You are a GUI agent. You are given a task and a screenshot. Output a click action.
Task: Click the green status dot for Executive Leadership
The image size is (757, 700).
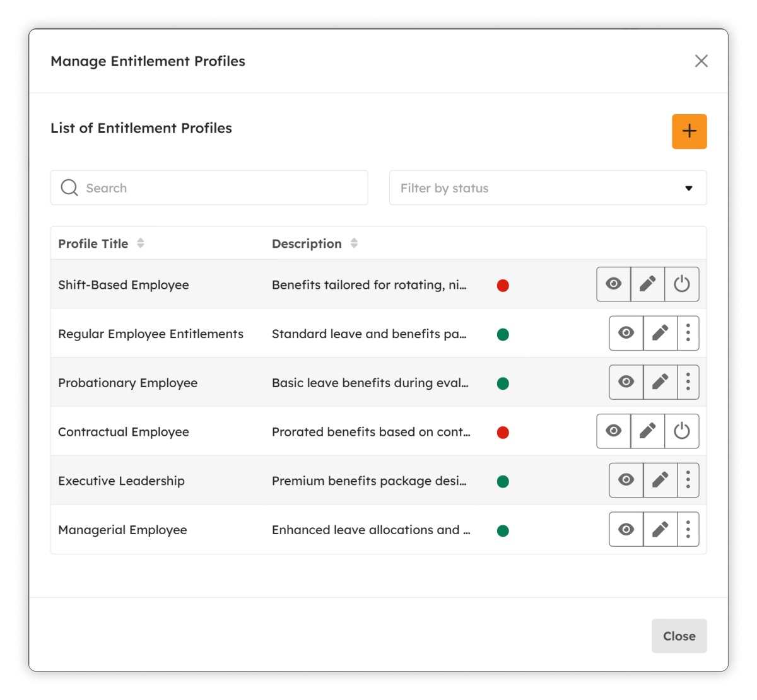point(503,482)
